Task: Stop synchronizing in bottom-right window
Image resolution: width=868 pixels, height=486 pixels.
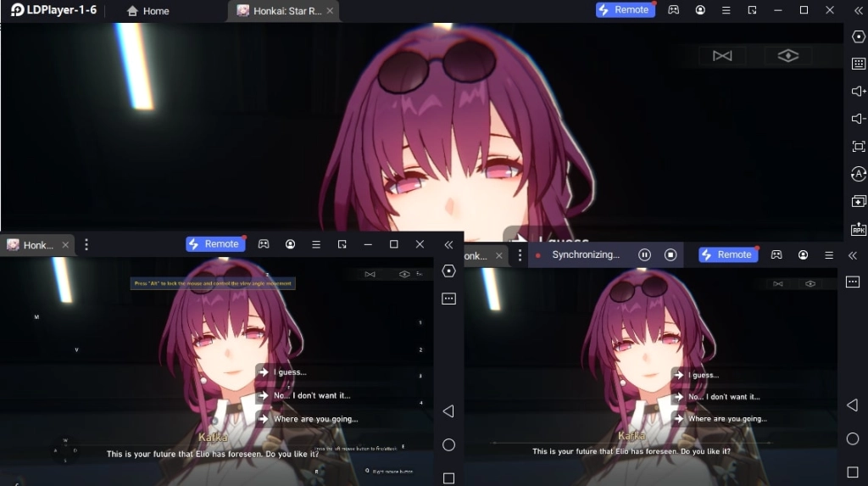Action: [670, 255]
